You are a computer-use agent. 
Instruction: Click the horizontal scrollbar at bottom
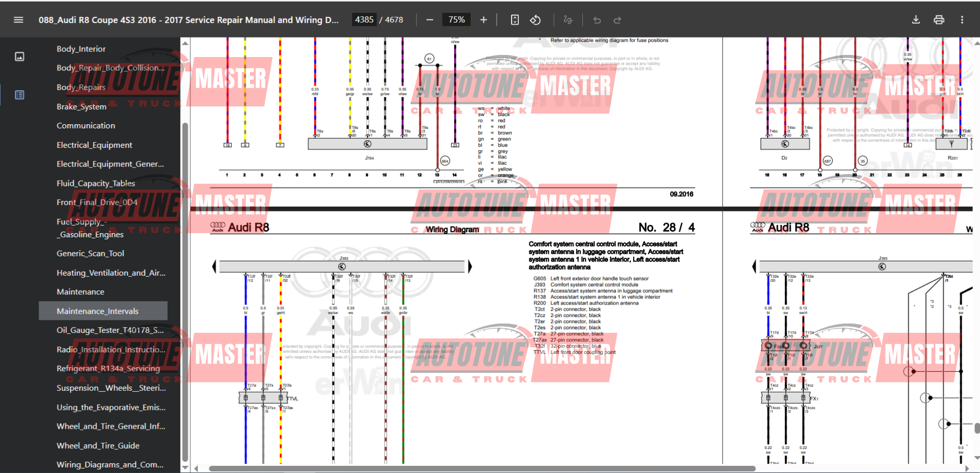point(482,468)
